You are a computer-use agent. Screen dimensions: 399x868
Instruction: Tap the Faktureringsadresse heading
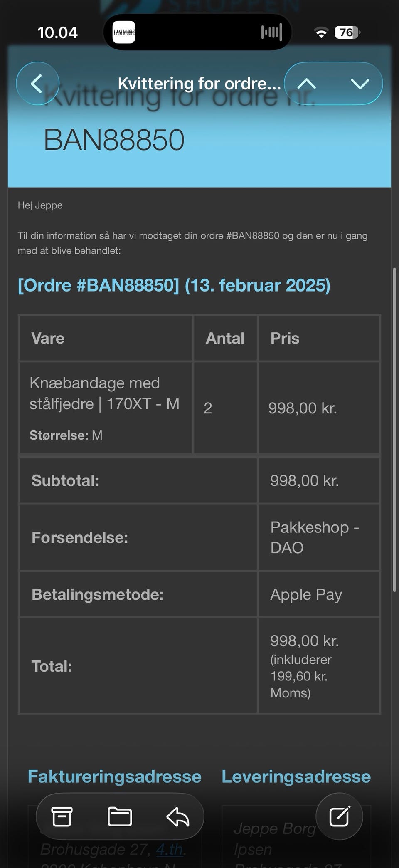click(114, 777)
